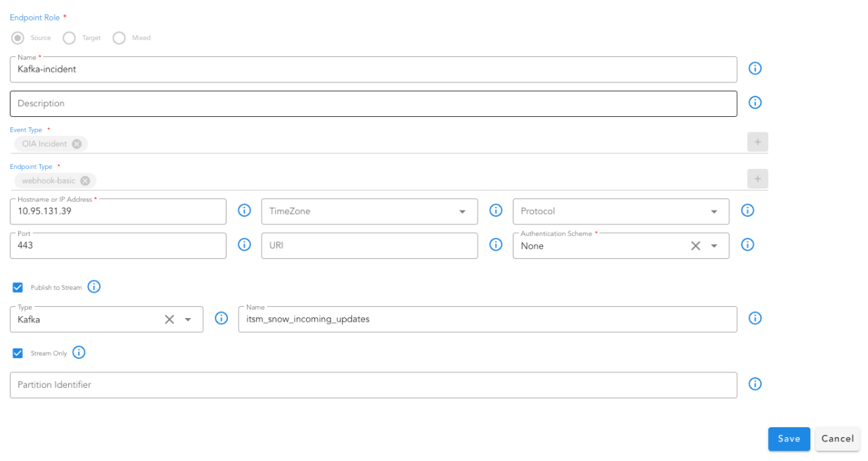Click info icon next to Hostname field

coord(244,210)
